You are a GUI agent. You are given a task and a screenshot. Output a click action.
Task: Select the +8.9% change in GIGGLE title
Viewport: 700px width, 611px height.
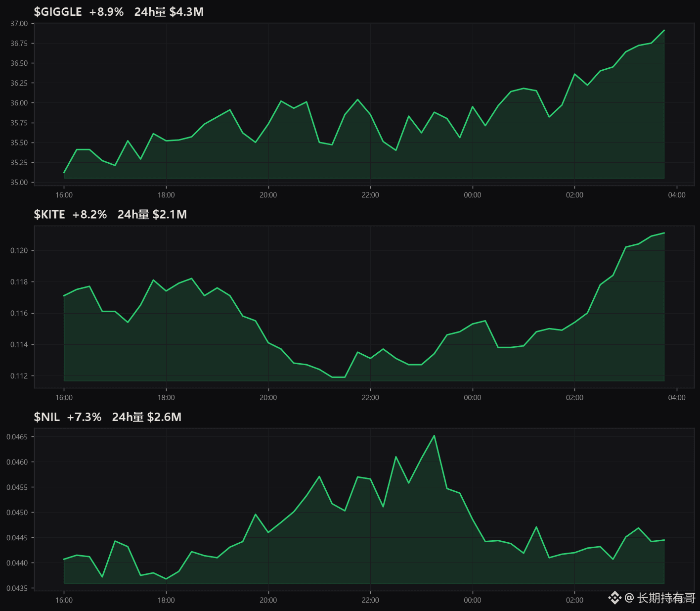point(106,12)
